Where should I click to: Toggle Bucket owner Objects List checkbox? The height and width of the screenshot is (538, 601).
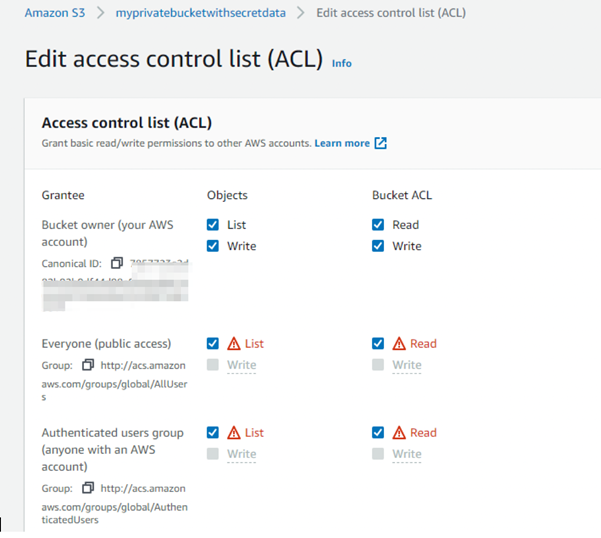pos(213,225)
